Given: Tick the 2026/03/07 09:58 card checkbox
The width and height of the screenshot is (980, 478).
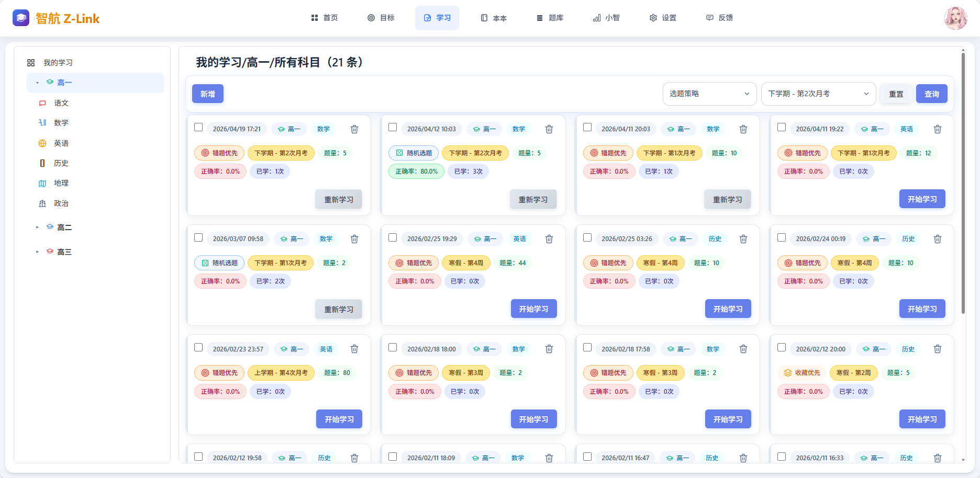Looking at the screenshot, I should [198, 237].
